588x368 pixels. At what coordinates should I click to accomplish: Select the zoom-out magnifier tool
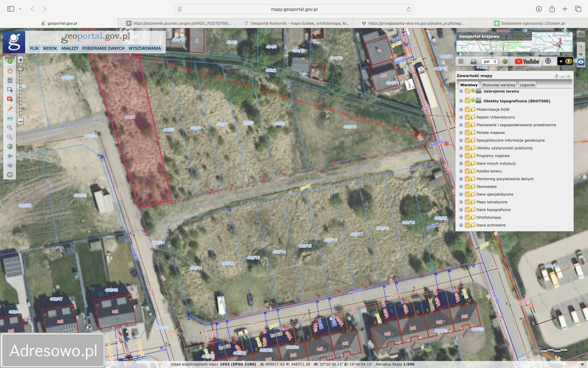tap(10, 137)
